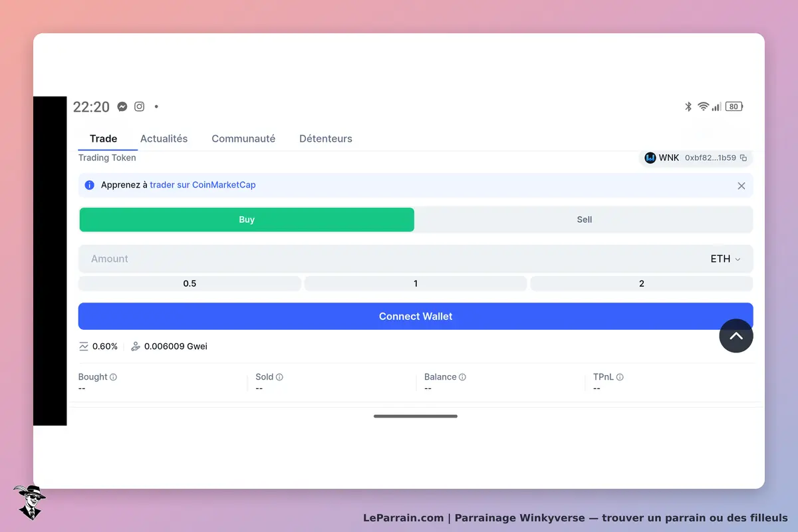Select the Buy toggle
Viewport: 798px width, 532px height.
247,219
